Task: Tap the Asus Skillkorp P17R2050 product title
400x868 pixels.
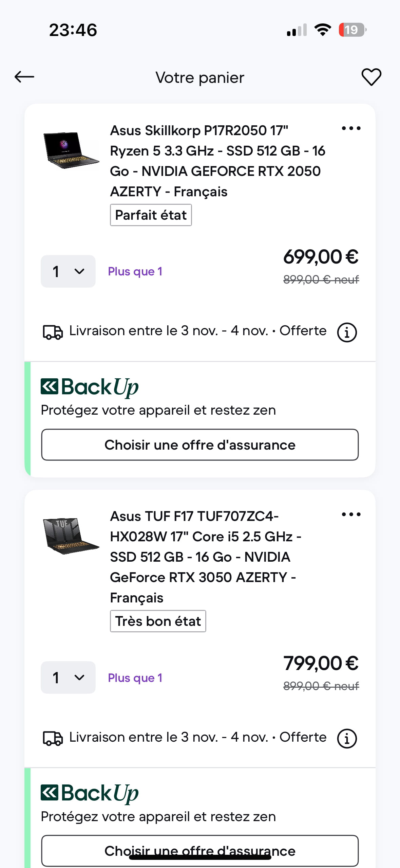Action: coord(217,161)
